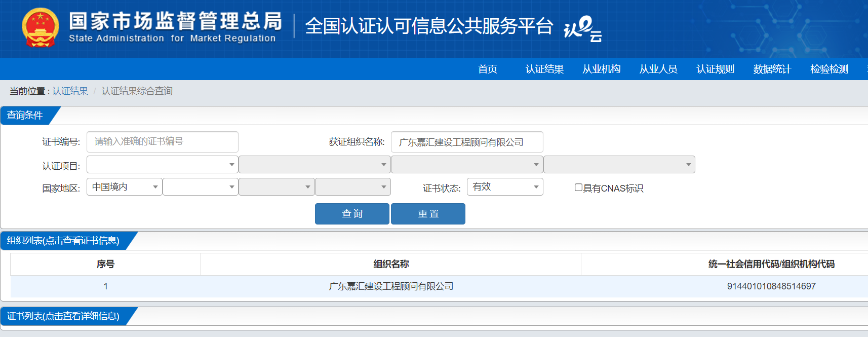Open 数据统计 navigation item
This screenshot has width=868, height=337.
[772, 69]
